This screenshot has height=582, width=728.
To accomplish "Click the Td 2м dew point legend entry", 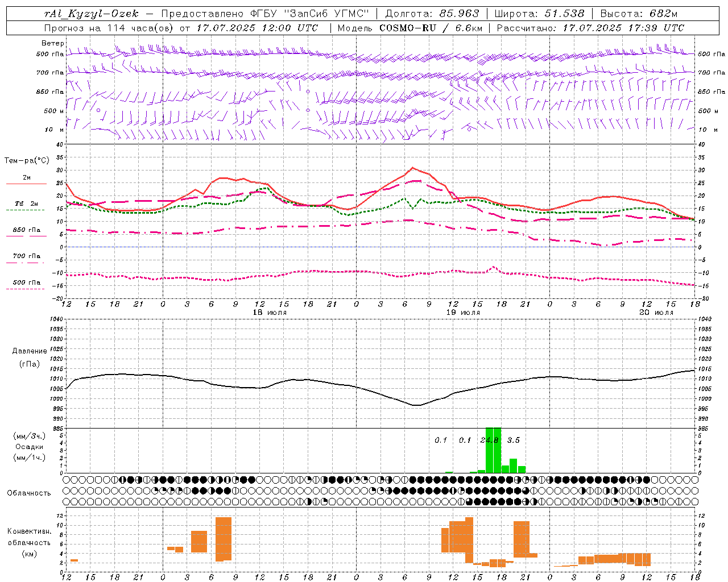I will pos(27,203).
